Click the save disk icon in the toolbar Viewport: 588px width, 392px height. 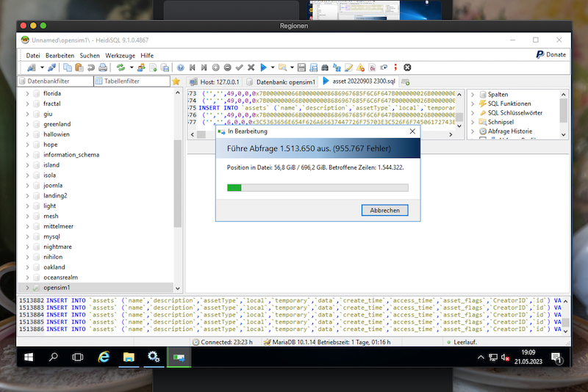click(x=301, y=68)
